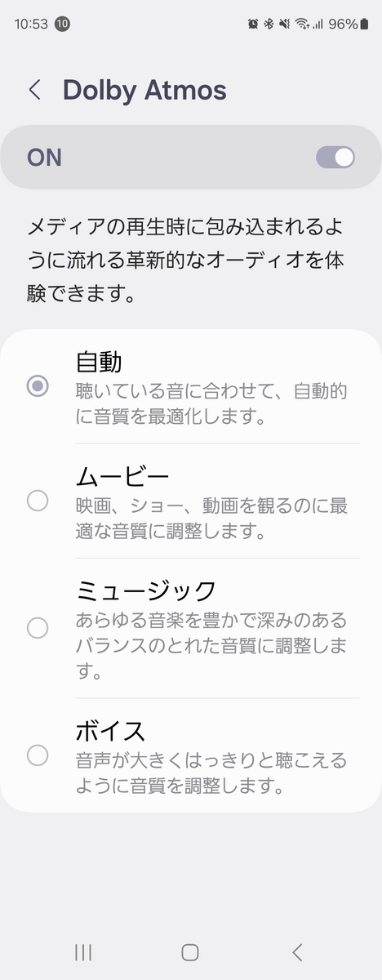Tap the alarm icon in status bar
The image size is (382, 980).
click(x=254, y=24)
